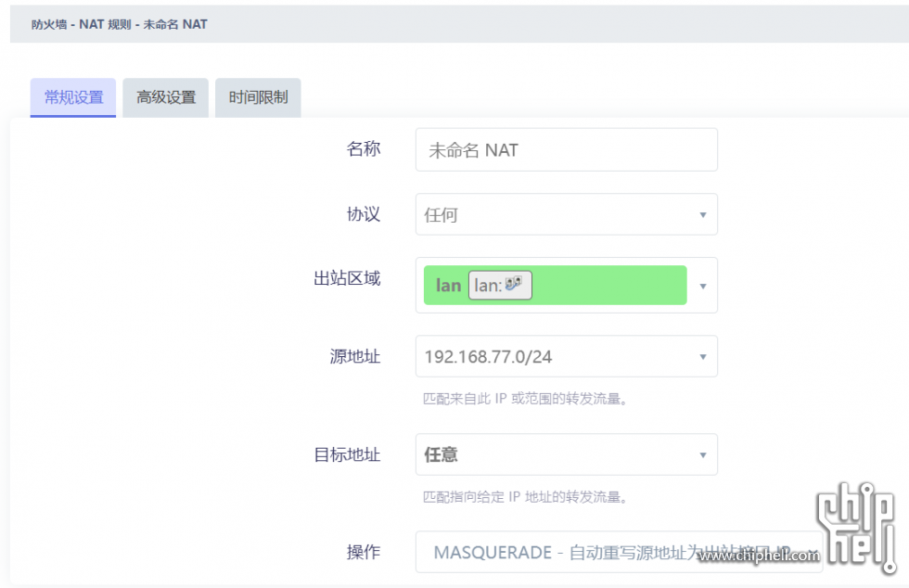Image resolution: width=909 pixels, height=588 pixels.
Task: Click the 目标地址 label
Action: pos(347,454)
